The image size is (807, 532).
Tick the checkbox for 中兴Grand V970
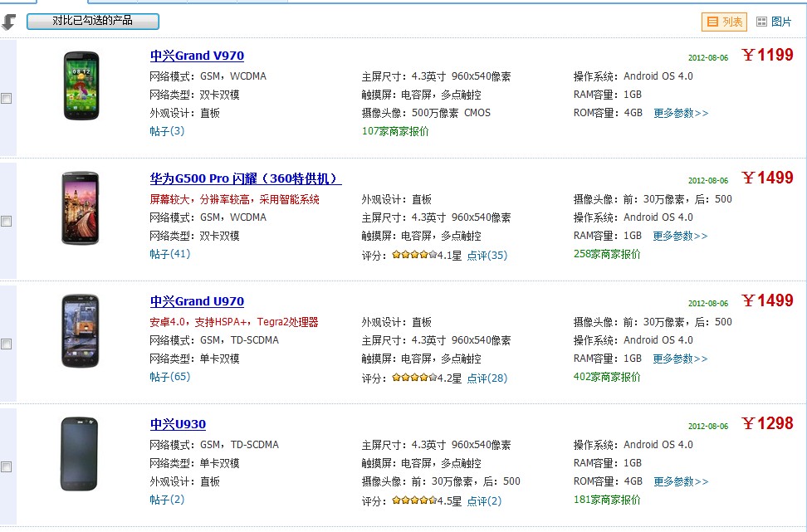(x=6, y=98)
